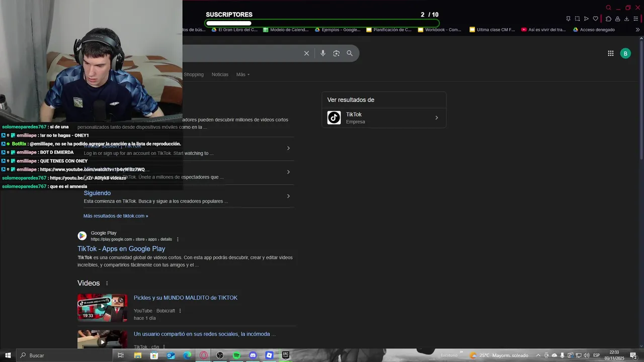Open Roblox from the taskbar
This screenshot has width=644, height=362.
pos(269,355)
